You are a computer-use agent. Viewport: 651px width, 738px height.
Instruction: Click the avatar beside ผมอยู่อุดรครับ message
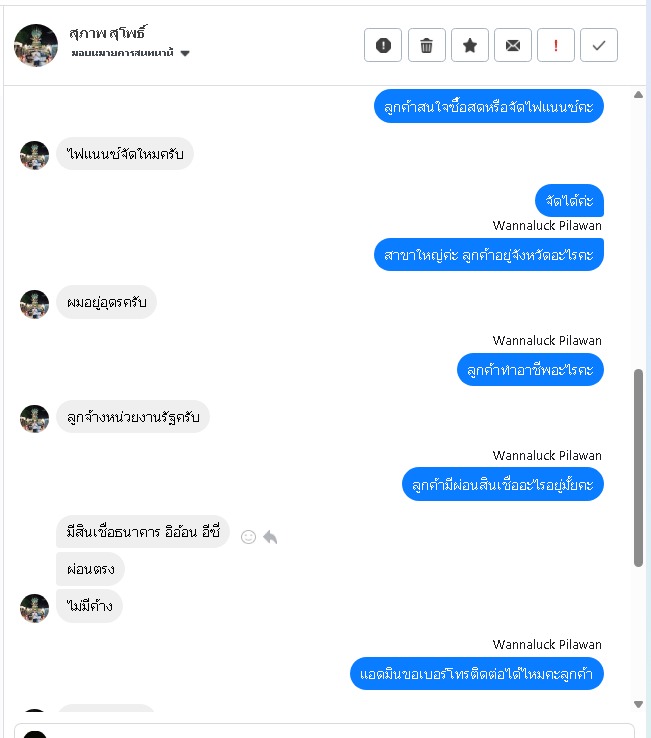34,304
